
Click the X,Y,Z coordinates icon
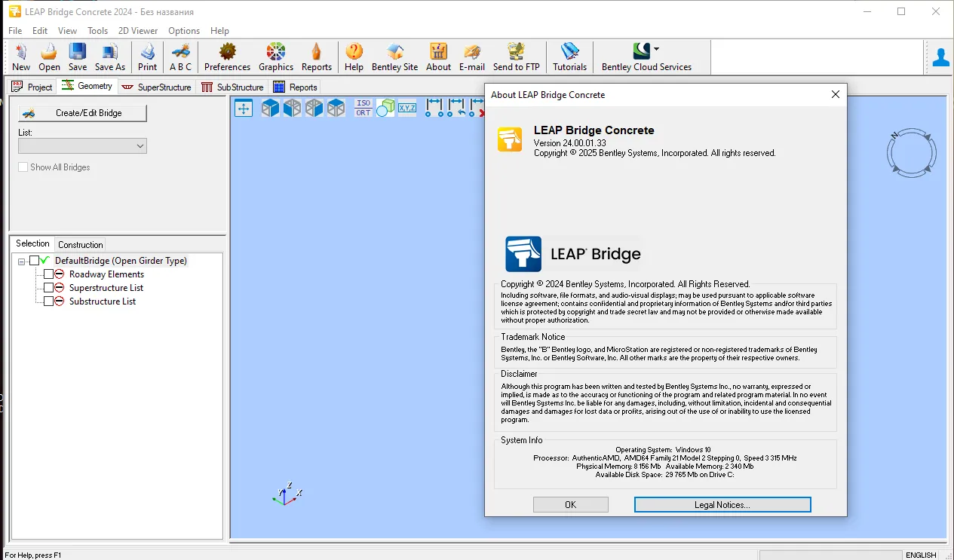pyautogui.click(x=407, y=108)
